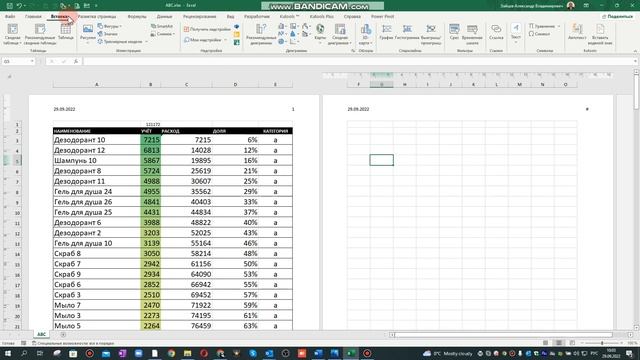Open the Power Pivot tab

(x=382, y=16)
